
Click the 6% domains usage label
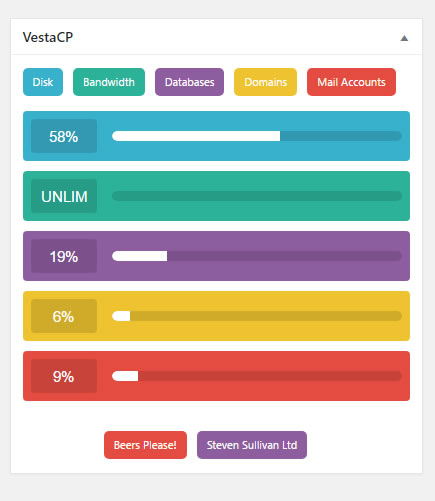coord(64,316)
